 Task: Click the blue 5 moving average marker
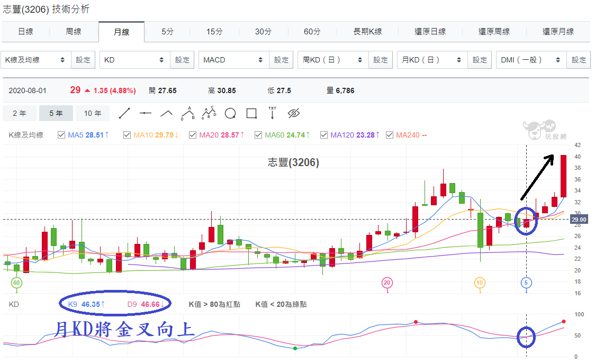coord(526,283)
